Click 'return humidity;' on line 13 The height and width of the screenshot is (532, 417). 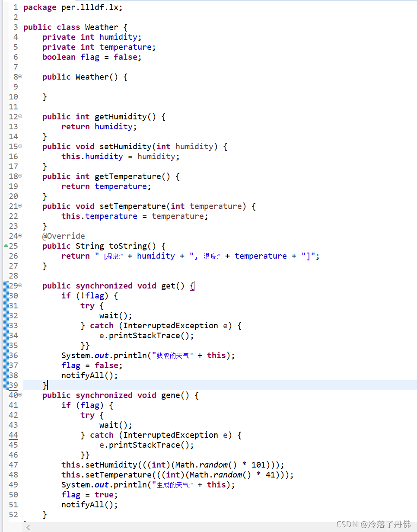click(x=99, y=127)
